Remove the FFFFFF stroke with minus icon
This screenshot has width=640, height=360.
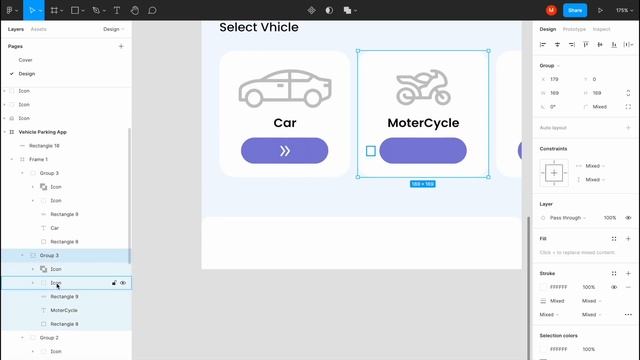point(628,287)
